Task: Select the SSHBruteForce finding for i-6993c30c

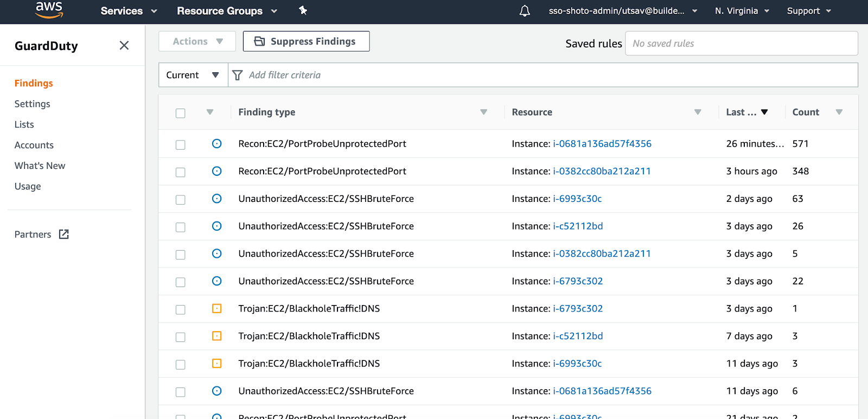Action: click(x=181, y=200)
